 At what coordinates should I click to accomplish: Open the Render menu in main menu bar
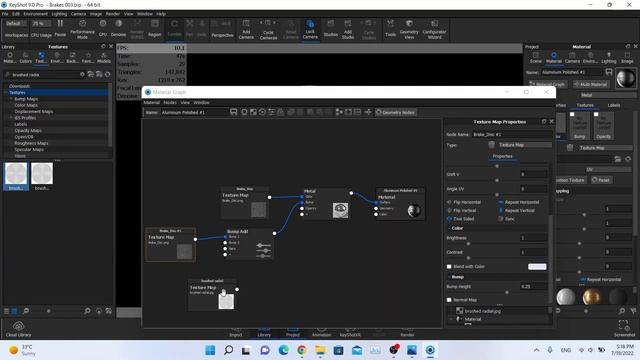(113, 14)
